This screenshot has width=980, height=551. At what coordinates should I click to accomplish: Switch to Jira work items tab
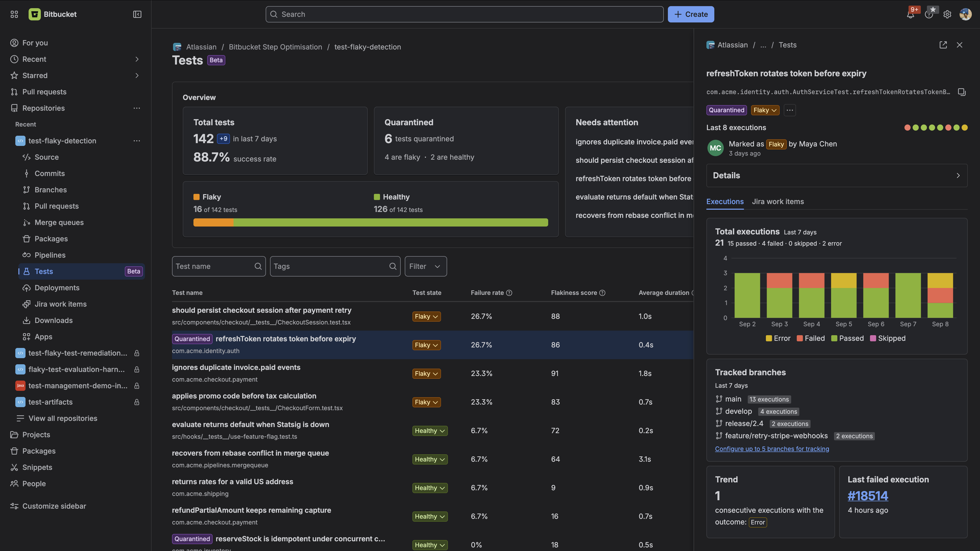pos(778,202)
